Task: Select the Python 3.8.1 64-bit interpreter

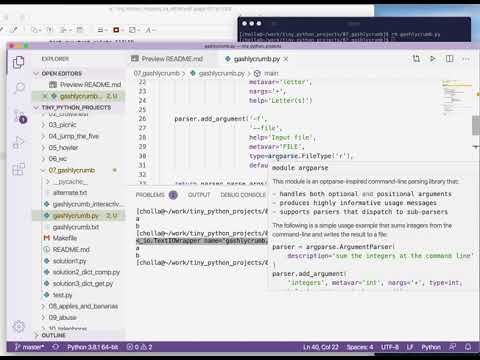Action: (93, 347)
